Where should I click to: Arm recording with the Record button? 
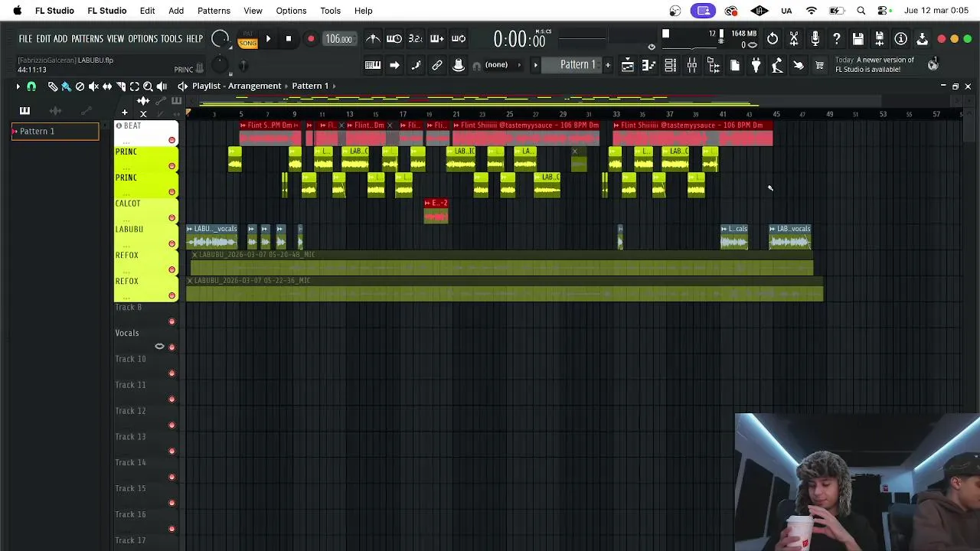311,39
